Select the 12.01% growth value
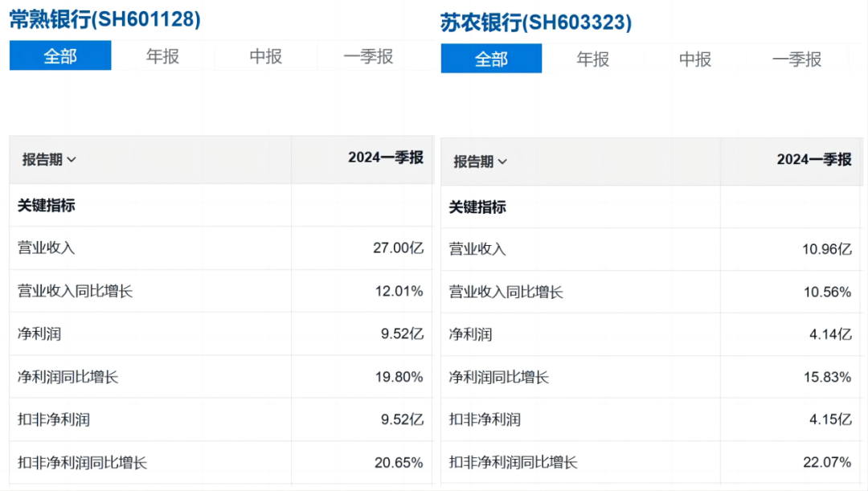 coord(399,291)
